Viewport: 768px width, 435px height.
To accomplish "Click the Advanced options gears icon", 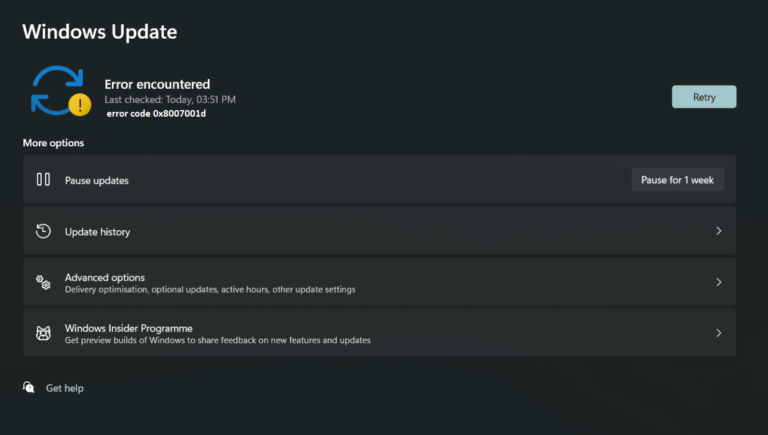I will [x=43, y=282].
